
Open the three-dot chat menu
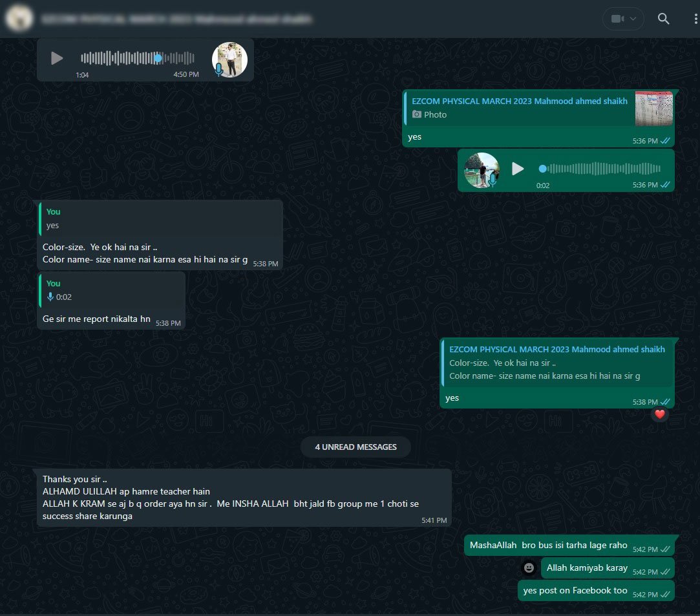click(x=694, y=19)
